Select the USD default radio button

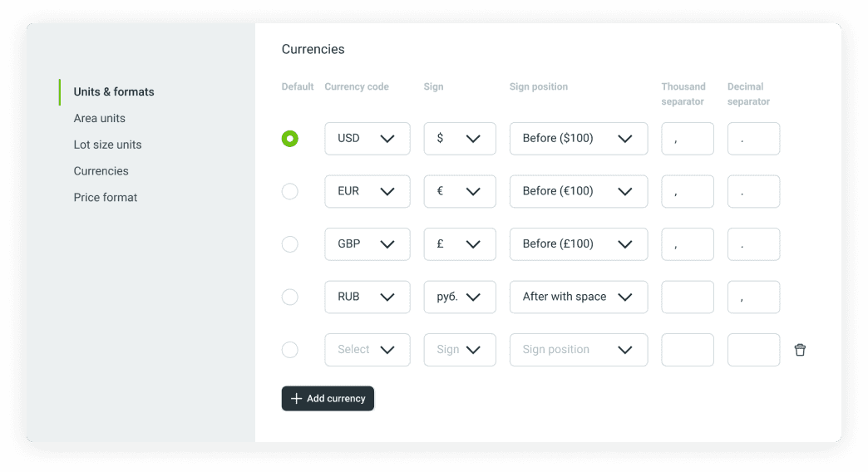pos(289,139)
